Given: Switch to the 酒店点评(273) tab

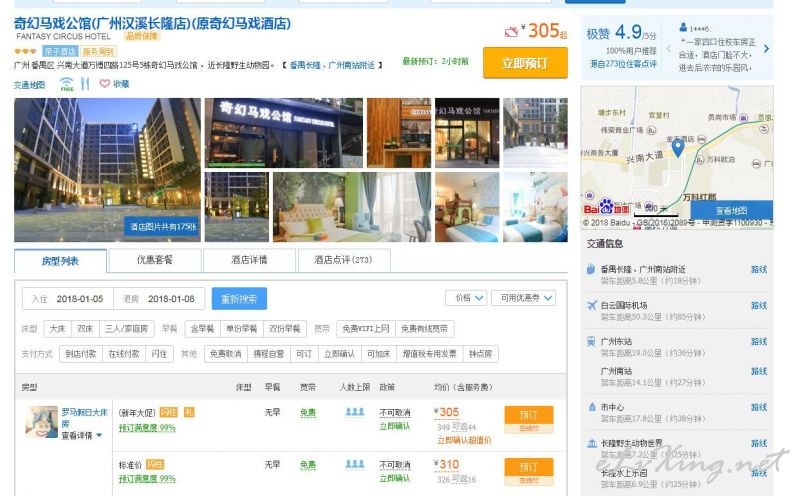Looking at the screenshot, I should [343, 260].
